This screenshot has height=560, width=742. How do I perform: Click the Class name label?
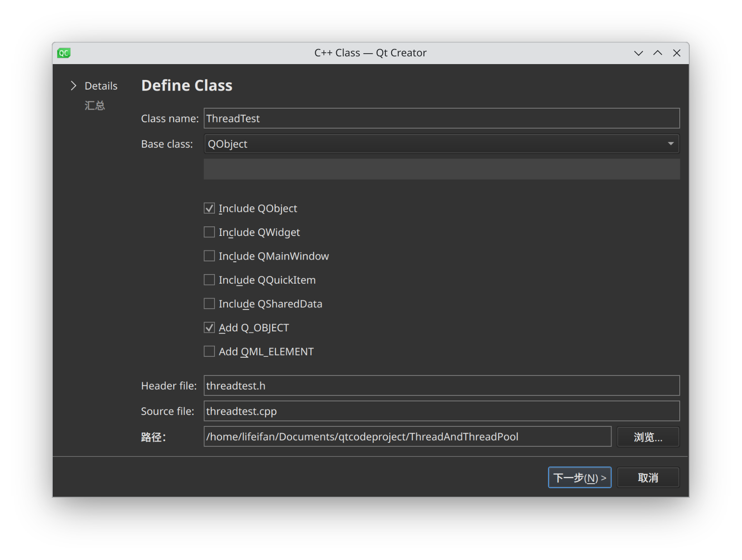(x=170, y=119)
